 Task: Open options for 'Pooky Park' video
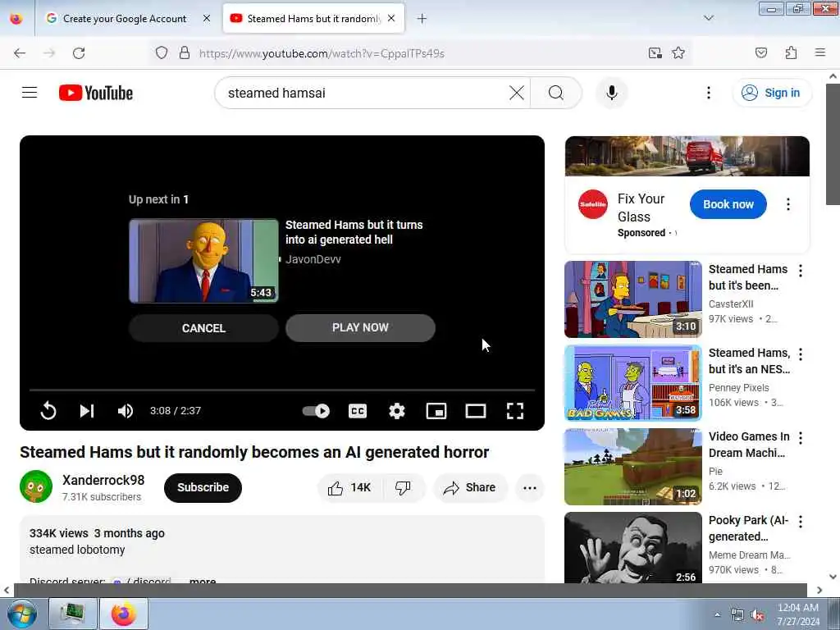(x=801, y=521)
